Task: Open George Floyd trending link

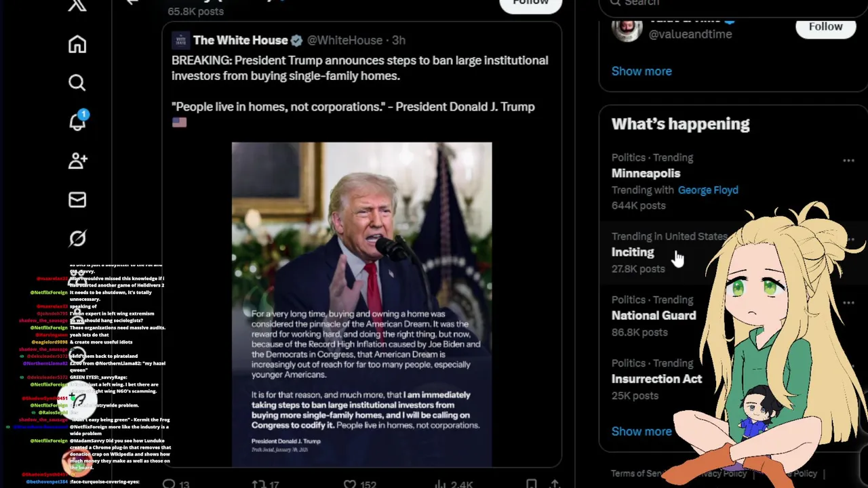Action: [708, 190]
